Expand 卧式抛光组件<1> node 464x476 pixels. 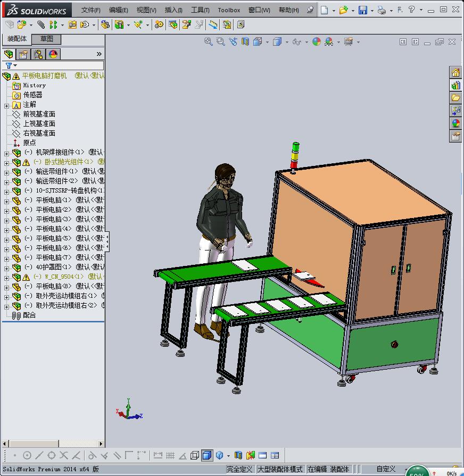point(7,163)
